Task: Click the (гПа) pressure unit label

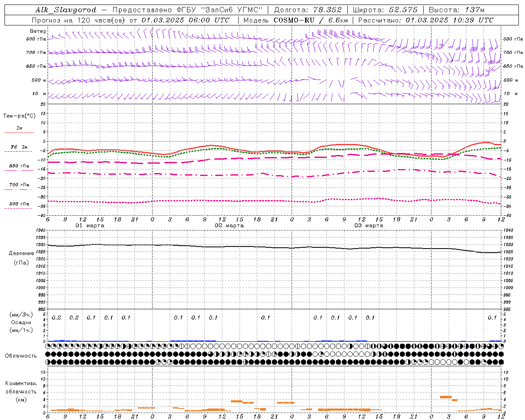Action: click(21, 263)
